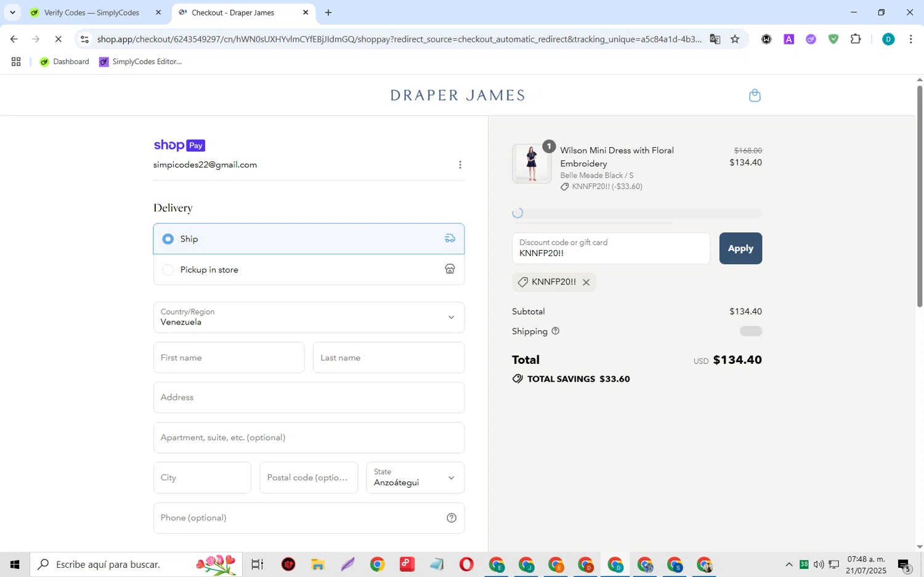Click the Postal code field

click(309, 478)
